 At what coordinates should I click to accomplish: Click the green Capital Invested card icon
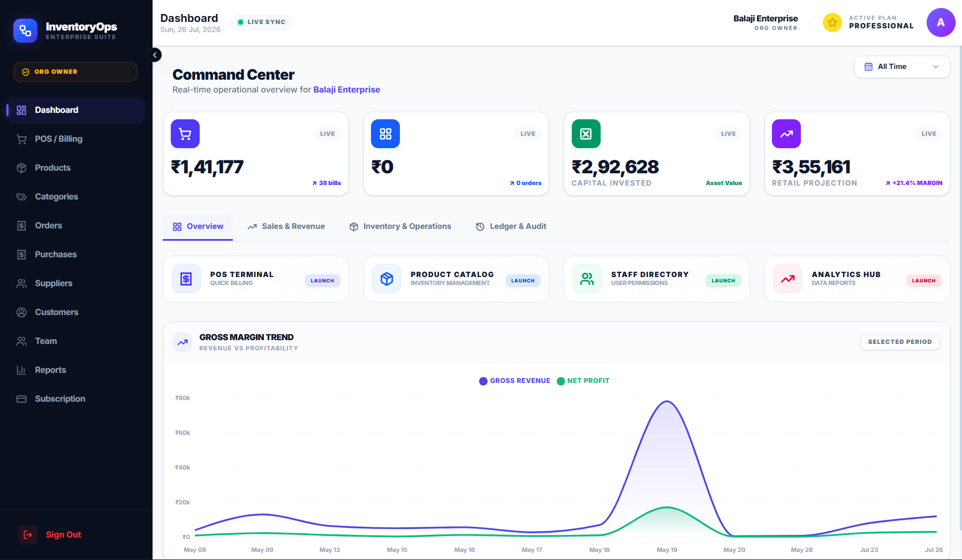pyautogui.click(x=586, y=134)
